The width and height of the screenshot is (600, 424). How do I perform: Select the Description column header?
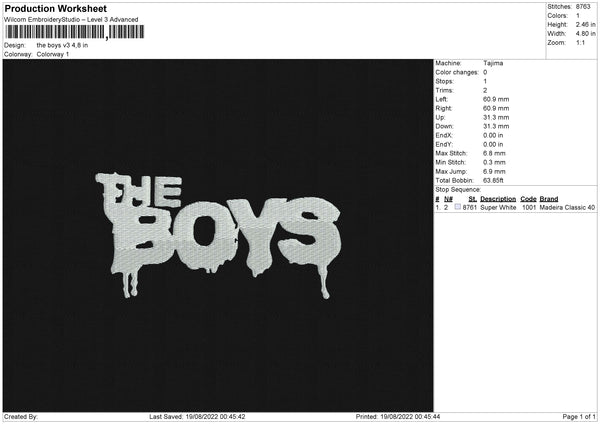(x=498, y=199)
